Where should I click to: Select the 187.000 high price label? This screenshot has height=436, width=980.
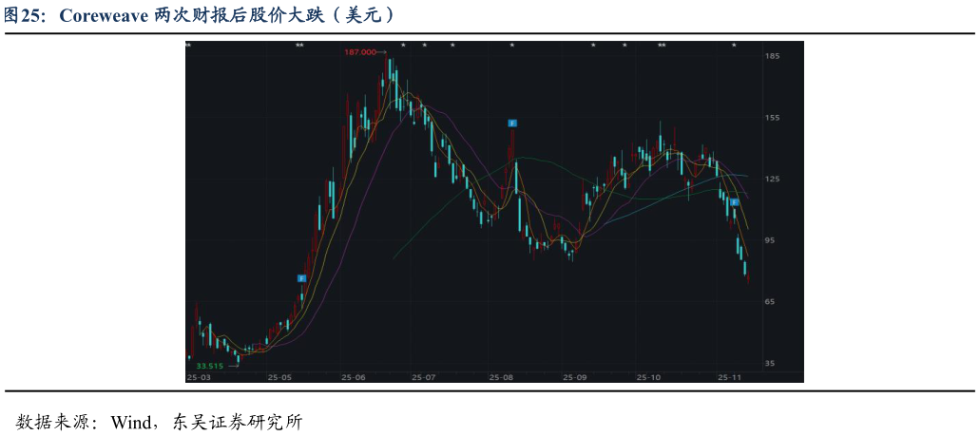360,52
